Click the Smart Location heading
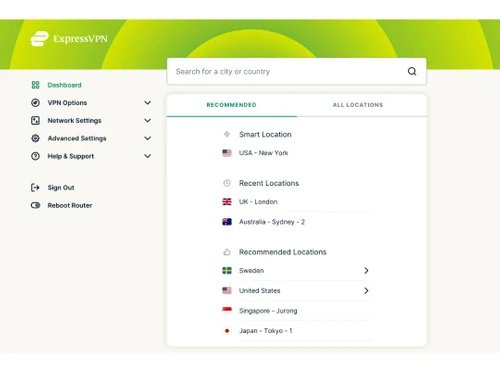 (x=265, y=134)
